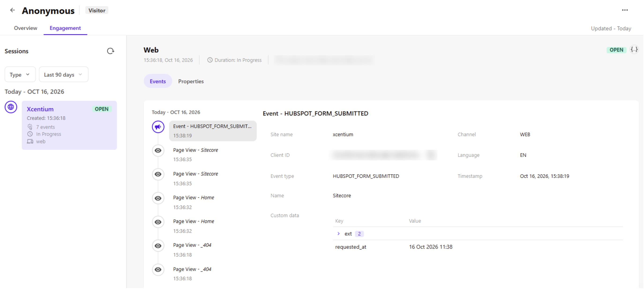644x289 pixels.
Task: Click eye icon for second Sitecore page view
Action: pos(158,174)
